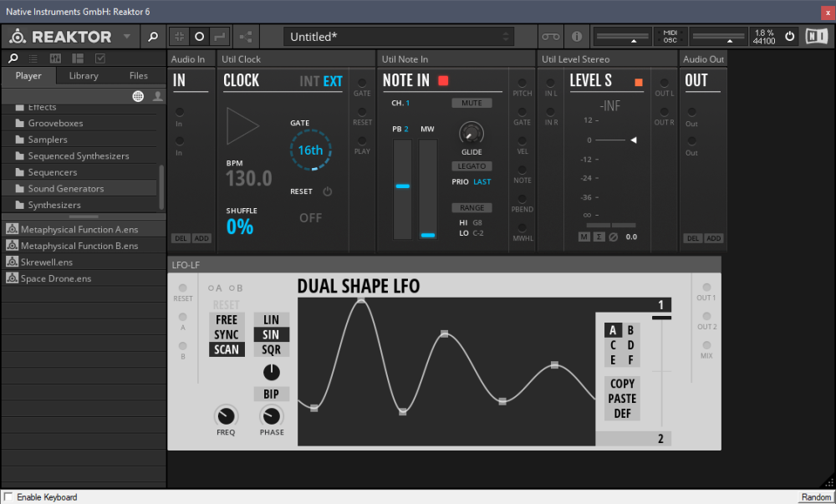
Task: Click the BPM 130.0 value
Action: (249, 178)
